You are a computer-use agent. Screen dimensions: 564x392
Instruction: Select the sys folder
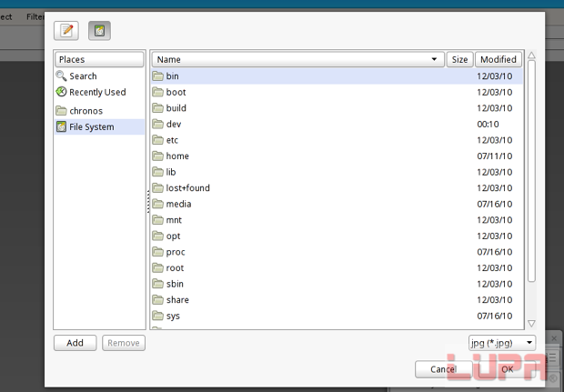pyautogui.click(x=337, y=316)
